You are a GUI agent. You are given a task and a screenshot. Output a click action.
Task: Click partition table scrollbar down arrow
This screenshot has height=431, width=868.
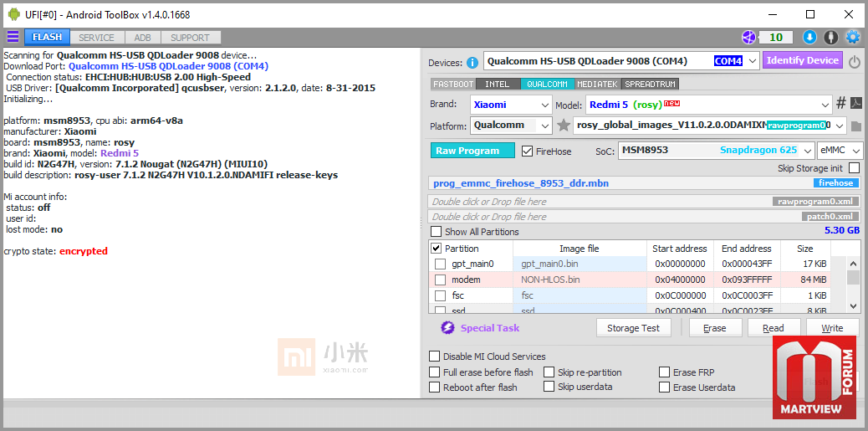coord(853,305)
